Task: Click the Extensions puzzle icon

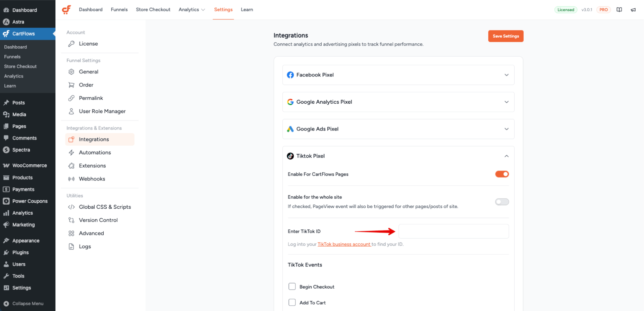Action: click(x=71, y=166)
